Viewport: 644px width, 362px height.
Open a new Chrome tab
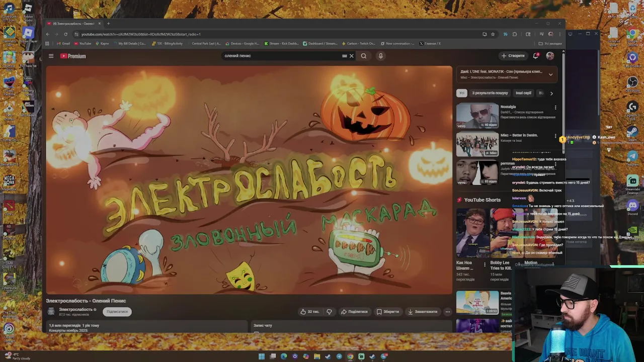pos(108,24)
